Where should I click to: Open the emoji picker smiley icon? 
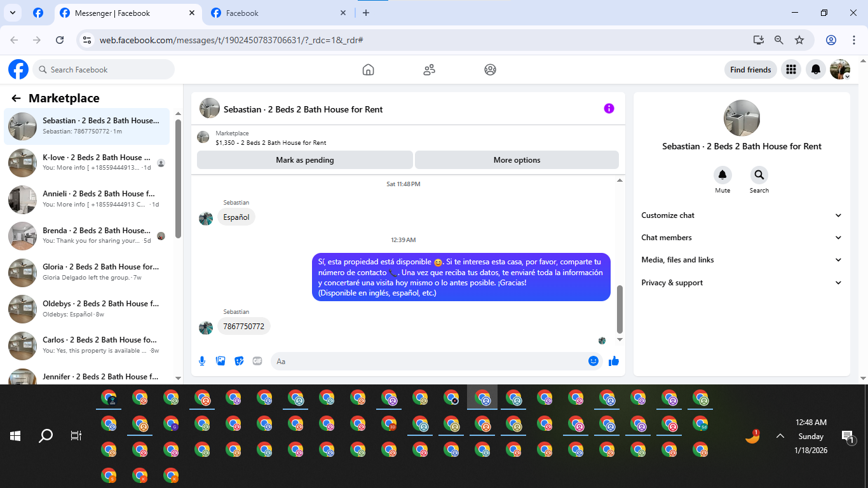(593, 361)
